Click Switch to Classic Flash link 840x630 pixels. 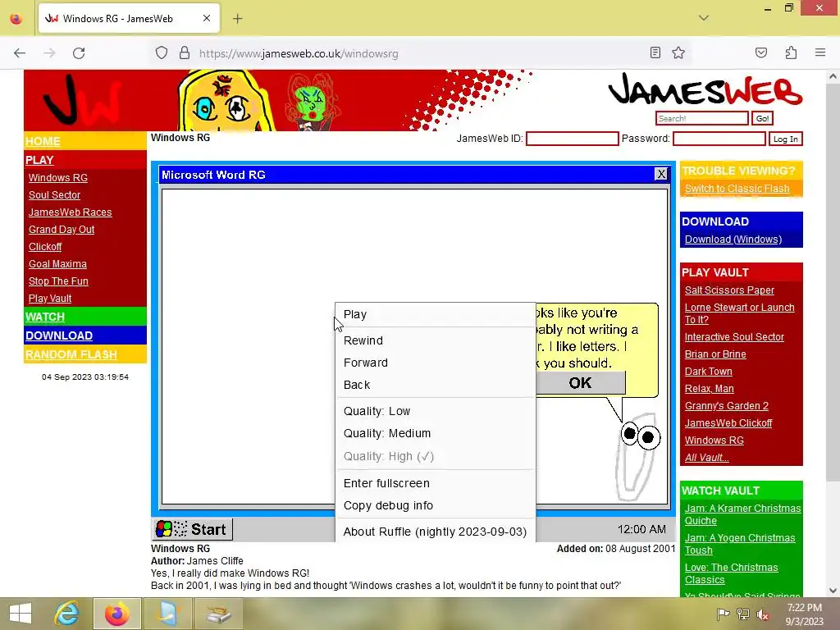tap(737, 189)
